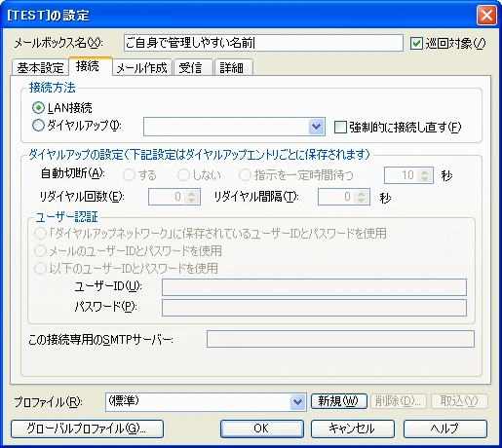Image resolution: width=502 pixels, height=448 pixels.
Task: Toggle the 巡回対象 checkbox
Action: pyautogui.click(x=416, y=43)
